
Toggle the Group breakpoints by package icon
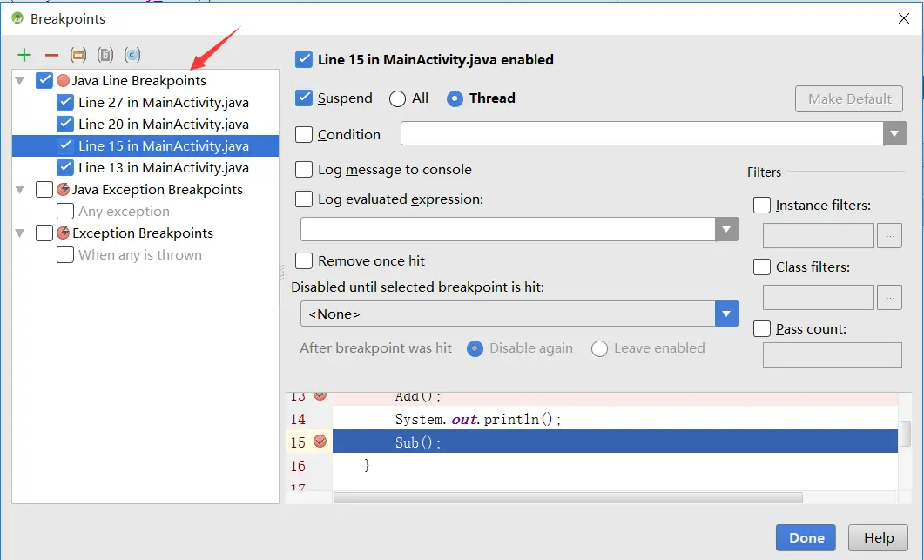coord(78,54)
